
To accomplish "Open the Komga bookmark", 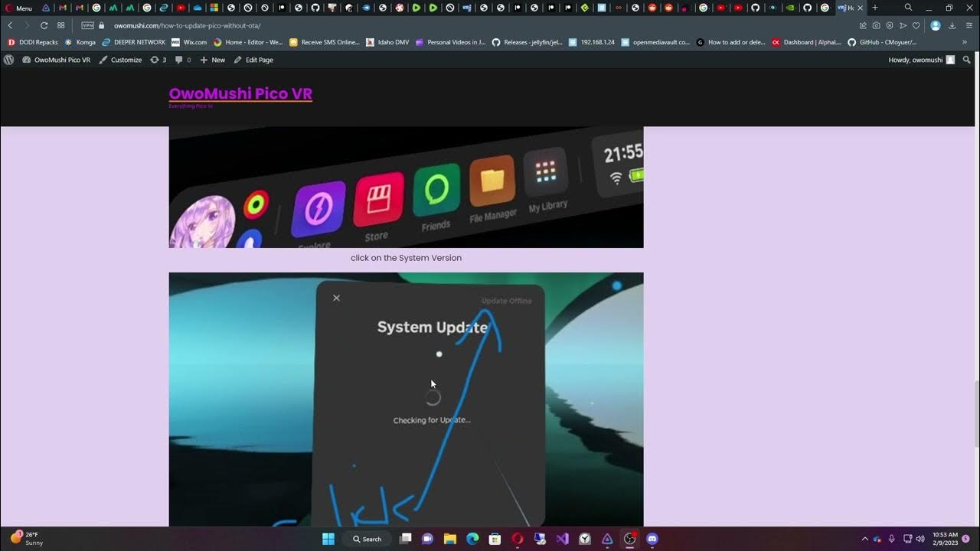I will (80, 42).
